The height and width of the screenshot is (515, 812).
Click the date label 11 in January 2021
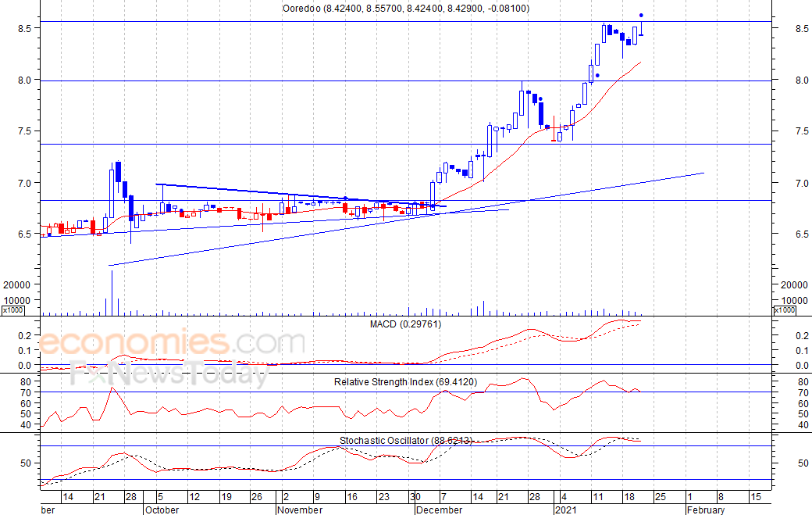[x=598, y=497]
